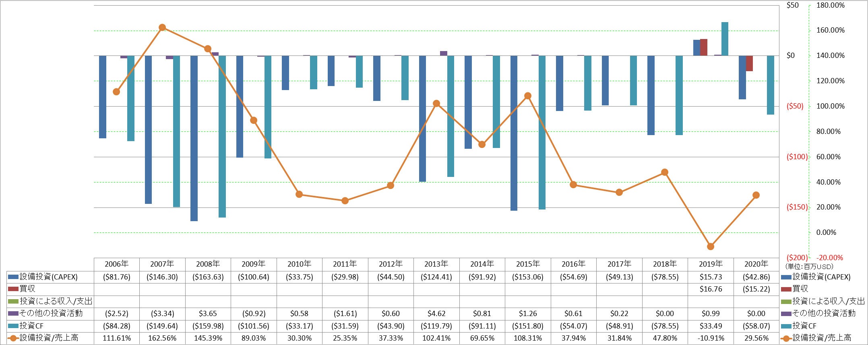
Task: Select the 2019年 year header
Action: (x=711, y=264)
